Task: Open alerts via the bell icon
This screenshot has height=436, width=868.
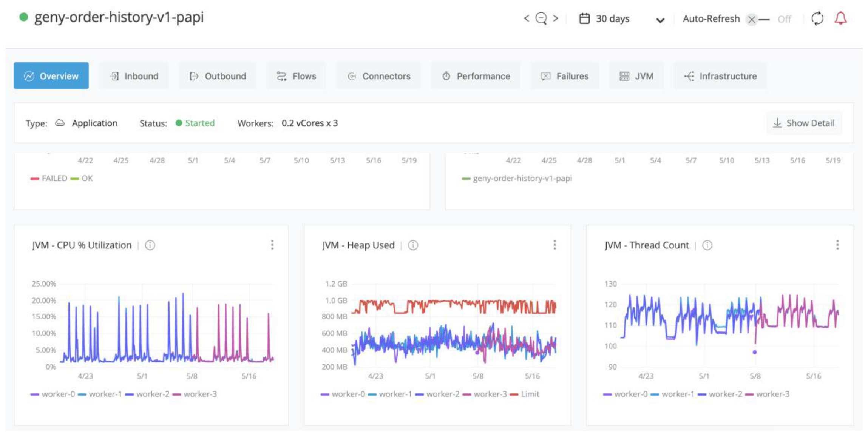Action: (840, 18)
